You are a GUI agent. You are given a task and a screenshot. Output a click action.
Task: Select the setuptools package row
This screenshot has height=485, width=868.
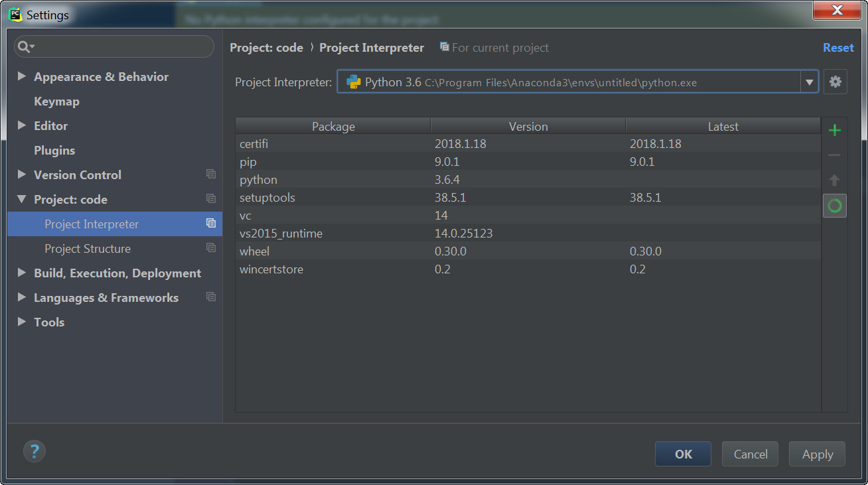pyautogui.click(x=528, y=198)
